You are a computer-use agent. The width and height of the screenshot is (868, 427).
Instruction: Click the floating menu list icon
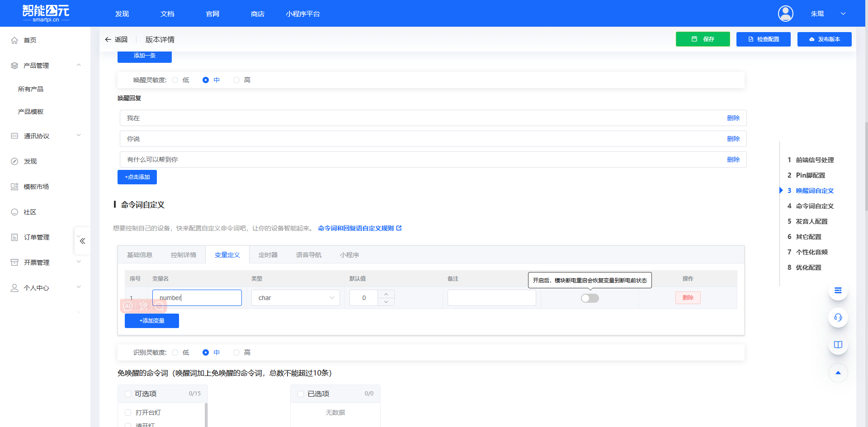tap(838, 291)
